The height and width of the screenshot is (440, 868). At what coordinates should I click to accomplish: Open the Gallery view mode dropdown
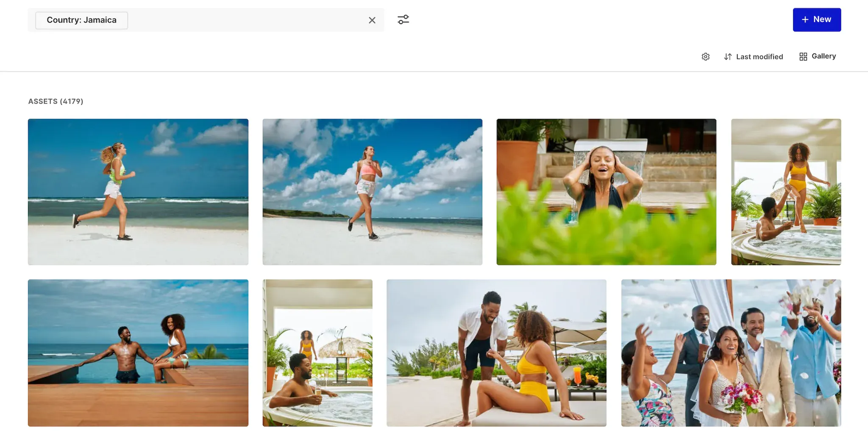pyautogui.click(x=817, y=56)
